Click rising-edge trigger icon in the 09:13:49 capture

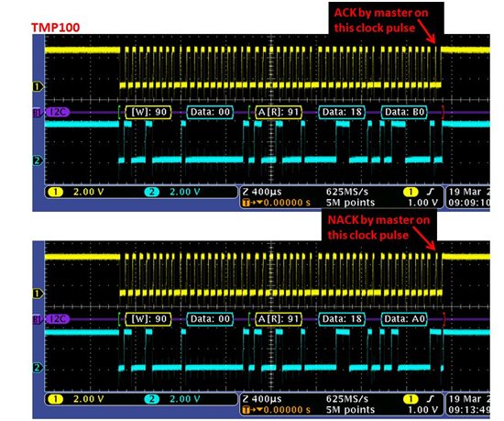coord(431,399)
